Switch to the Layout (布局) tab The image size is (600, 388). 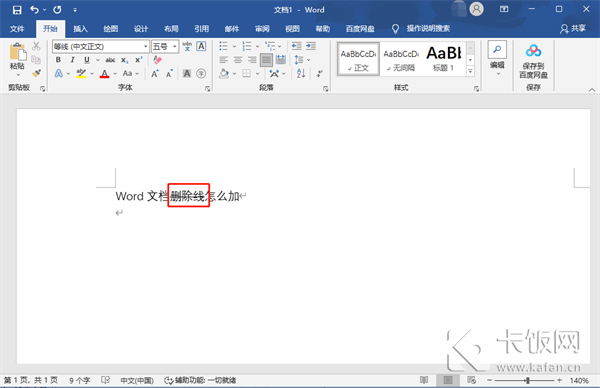pyautogui.click(x=171, y=29)
